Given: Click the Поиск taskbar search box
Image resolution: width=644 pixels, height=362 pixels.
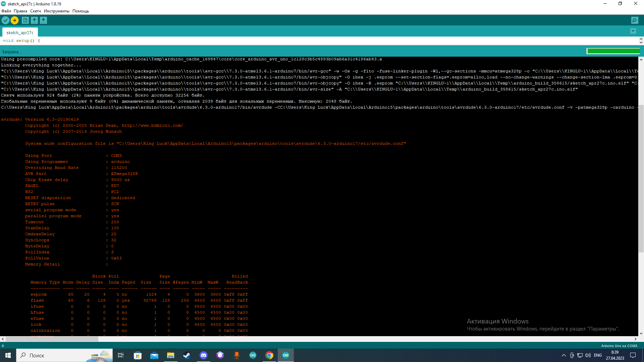Looking at the screenshot, I should click(64, 355).
